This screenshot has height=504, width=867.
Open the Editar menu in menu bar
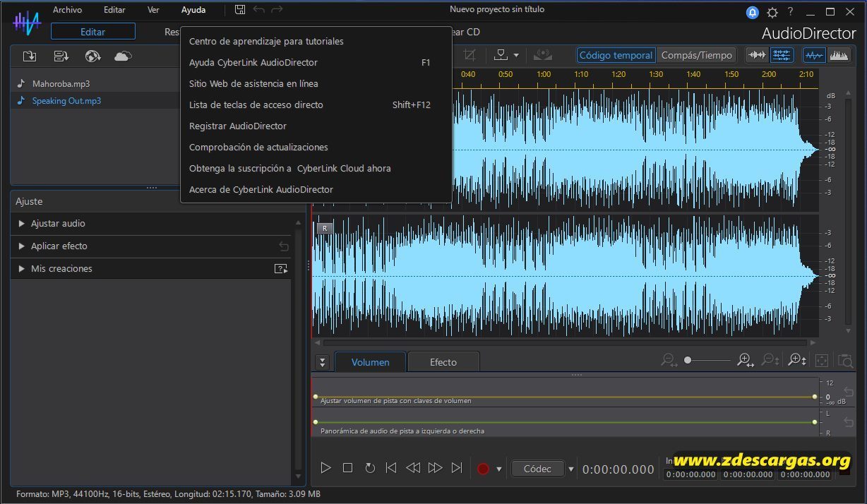coord(114,10)
